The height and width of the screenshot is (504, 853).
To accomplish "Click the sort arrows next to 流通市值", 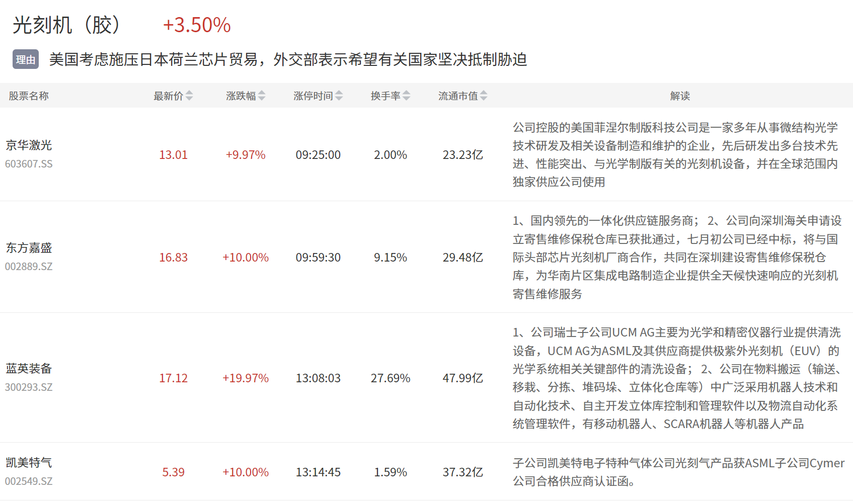I will pyautogui.click(x=484, y=96).
